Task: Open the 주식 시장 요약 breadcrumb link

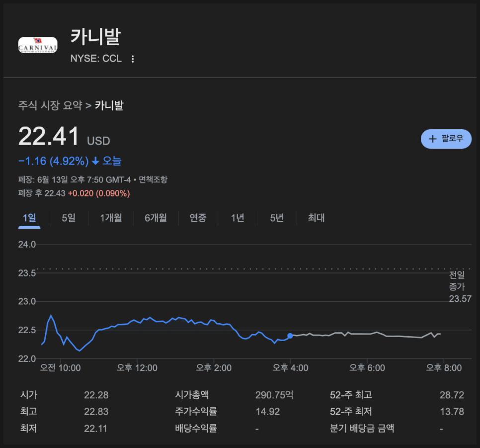Action: [50, 105]
